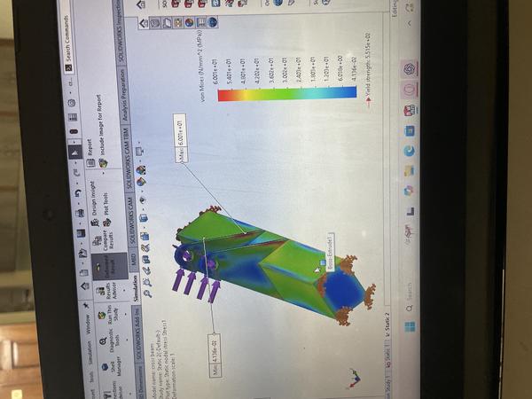Open Design Insight plot

pyautogui.click(x=94, y=204)
